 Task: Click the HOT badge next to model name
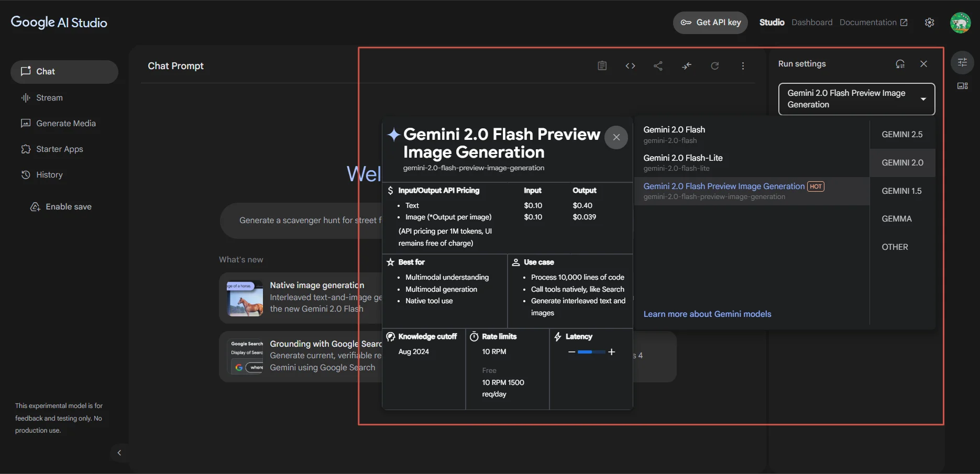tap(816, 186)
